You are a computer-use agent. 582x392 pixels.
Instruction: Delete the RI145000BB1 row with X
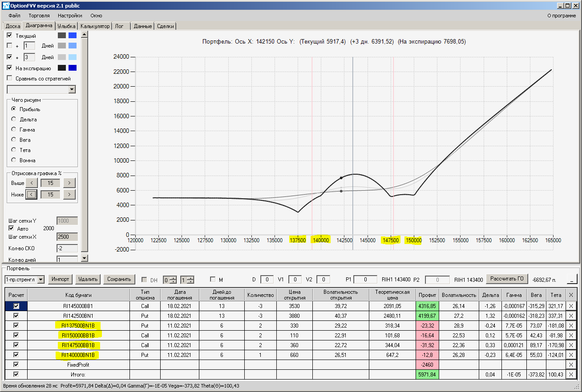(571, 306)
